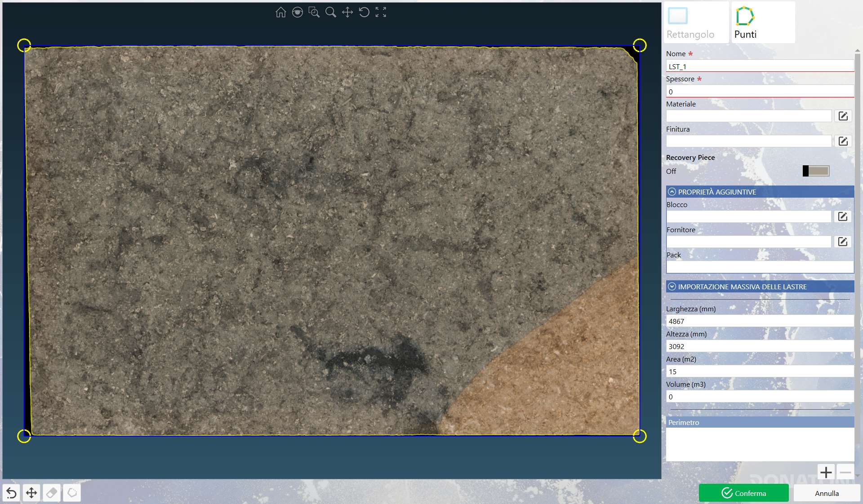Select the pan arrows tool in top toolbar

pyautogui.click(x=347, y=12)
